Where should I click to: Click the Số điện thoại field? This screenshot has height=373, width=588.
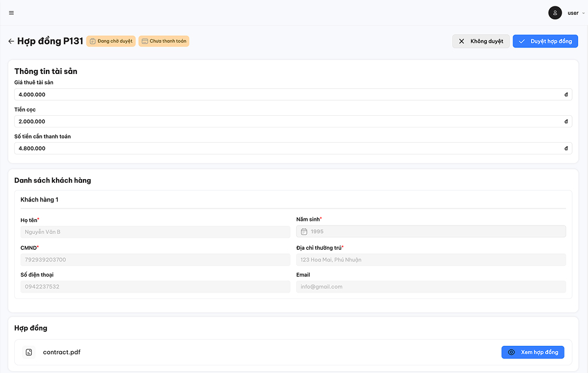point(155,287)
